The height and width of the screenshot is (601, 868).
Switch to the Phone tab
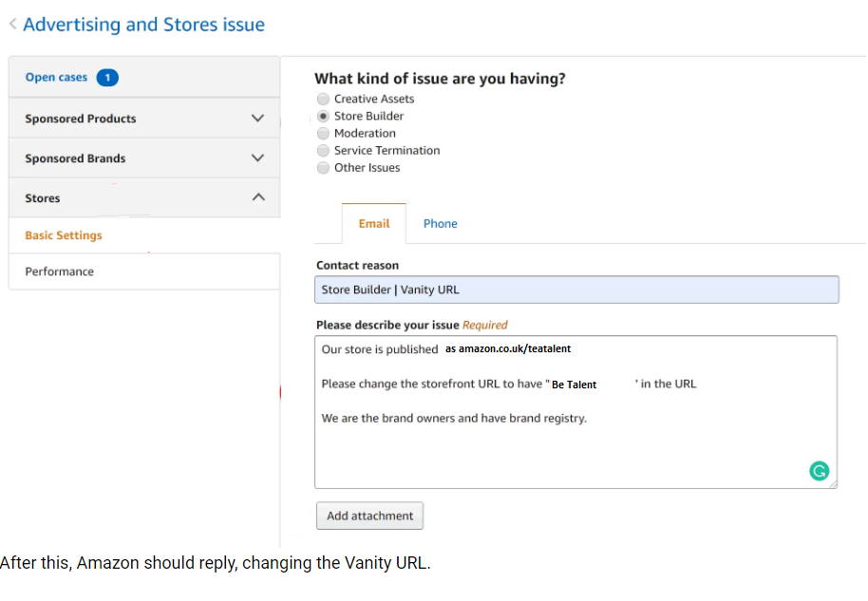[x=440, y=223]
